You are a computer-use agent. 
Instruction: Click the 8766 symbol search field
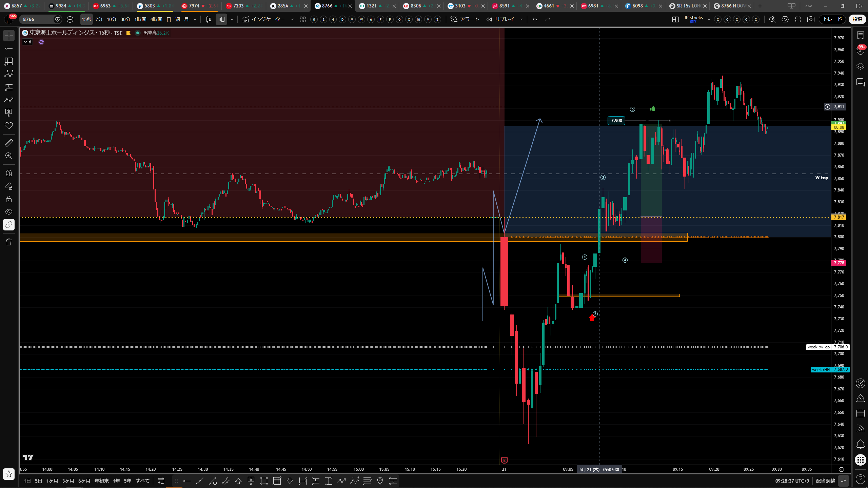[x=37, y=19]
